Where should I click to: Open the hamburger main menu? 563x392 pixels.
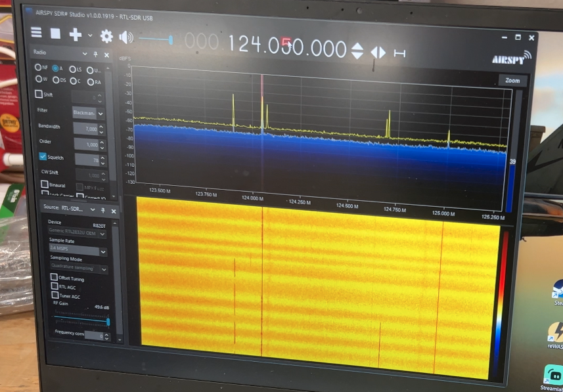click(x=36, y=32)
